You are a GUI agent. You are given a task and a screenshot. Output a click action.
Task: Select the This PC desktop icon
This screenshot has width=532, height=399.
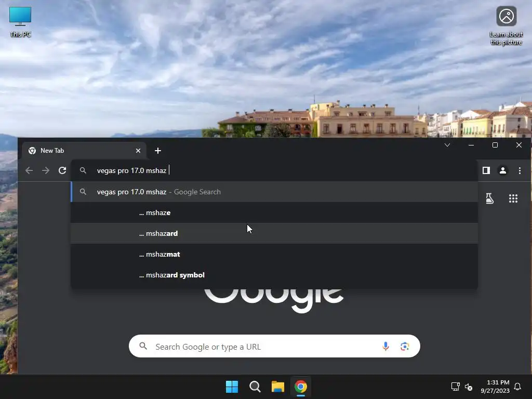(20, 21)
